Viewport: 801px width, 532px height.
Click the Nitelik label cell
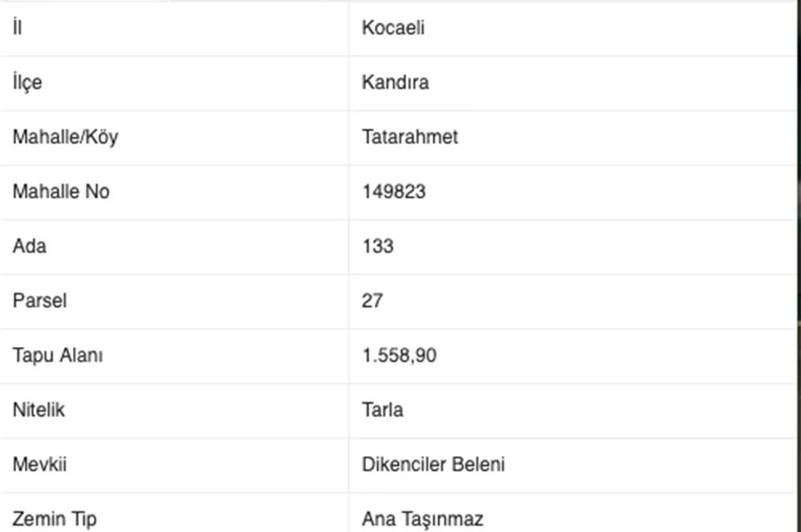pos(38,410)
